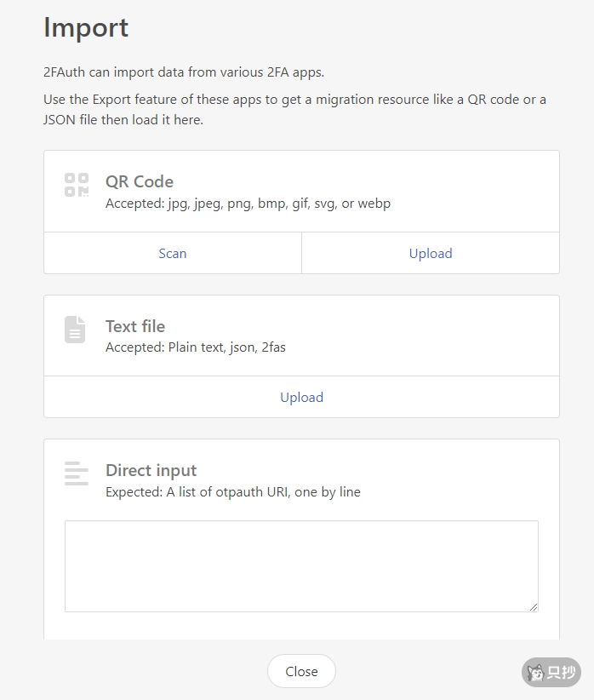Viewport: 594px width, 700px height.
Task: Click the Chinese text on the watermark badge
Action: tap(561, 673)
